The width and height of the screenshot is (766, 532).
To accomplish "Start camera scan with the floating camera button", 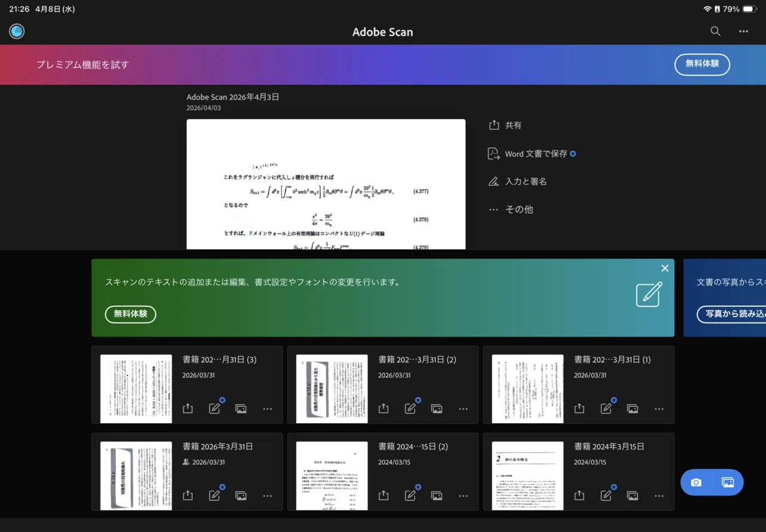I will coord(696,482).
